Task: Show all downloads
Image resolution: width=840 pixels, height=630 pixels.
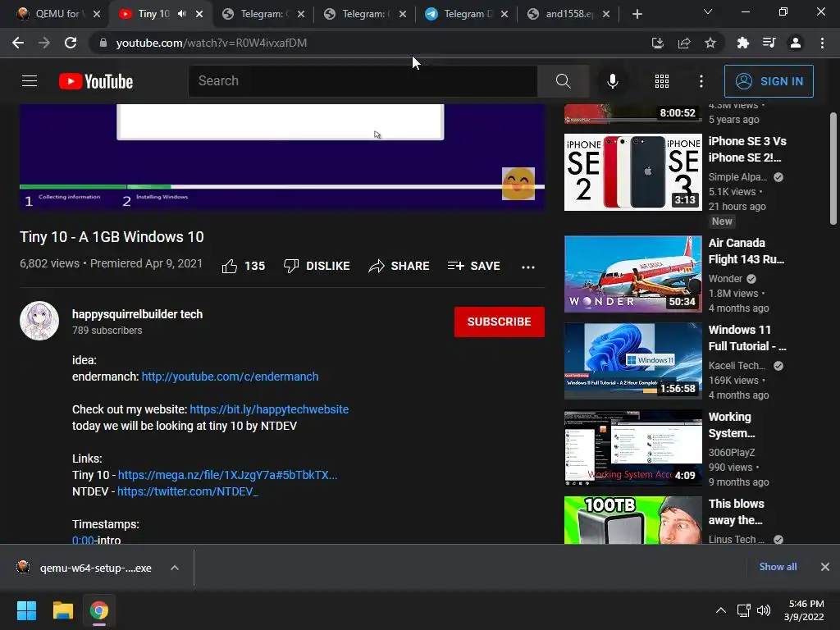Action: [x=778, y=567]
